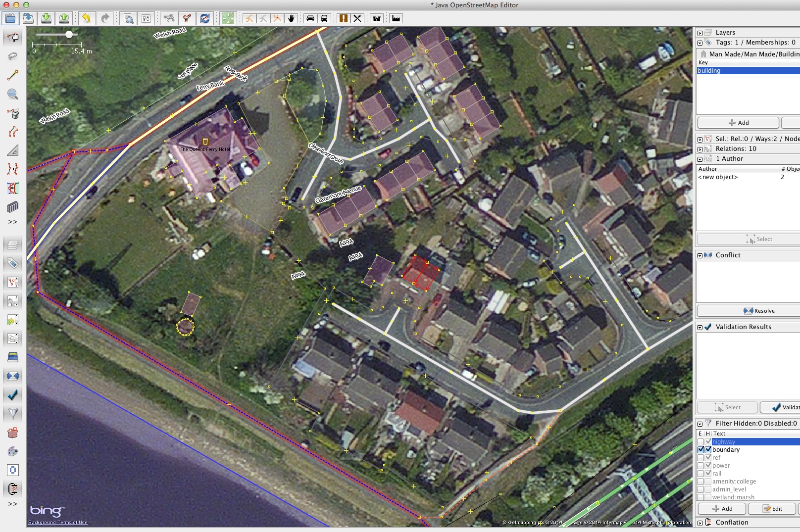Enable the ref filter
Screen dimensions: 800x532
701,457
